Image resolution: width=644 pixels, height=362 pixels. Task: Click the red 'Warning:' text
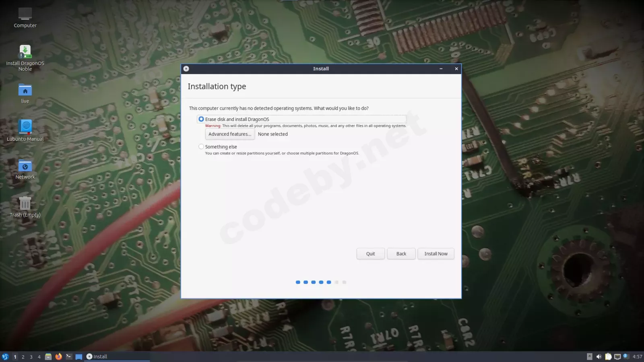coord(213,126)
